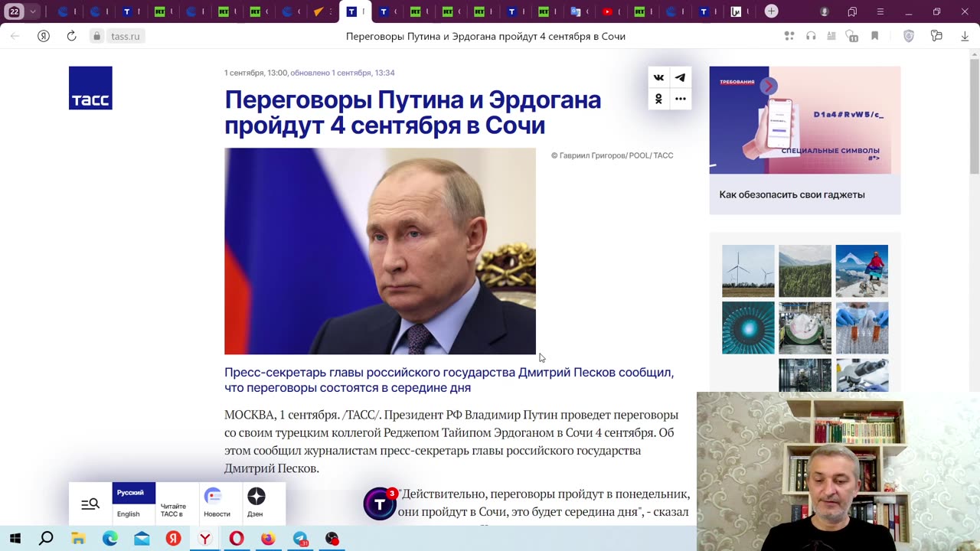Screen dimensions: 980x551
Task: Reload the page
Action: click(71, 36)
